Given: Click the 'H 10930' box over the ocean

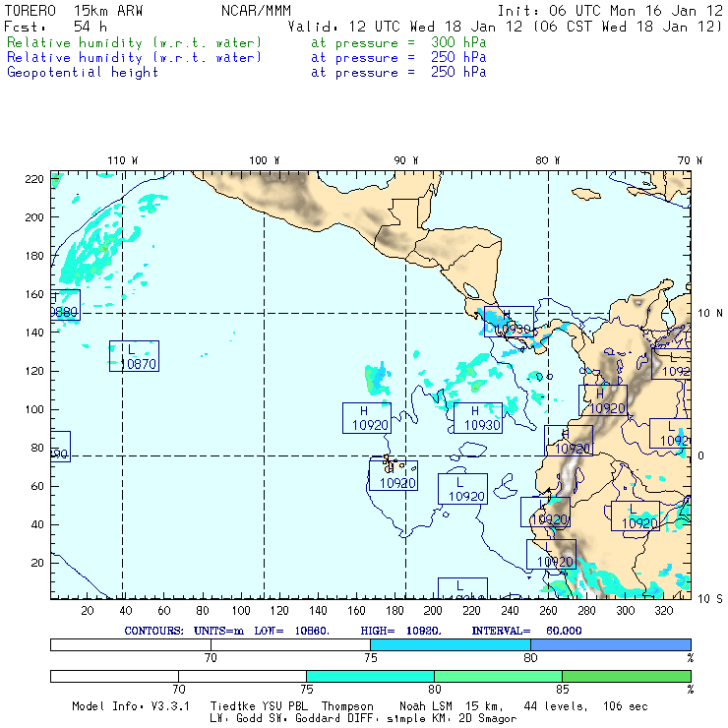Looking at the screenshot, I should click(x=478, y=418).
